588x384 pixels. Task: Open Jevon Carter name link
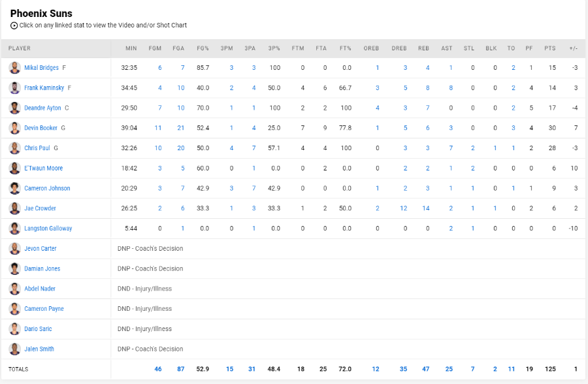click(41, 248)
